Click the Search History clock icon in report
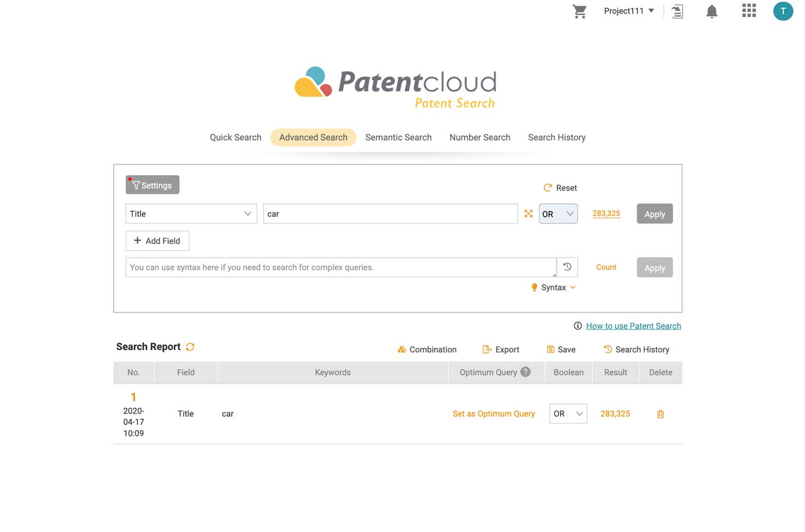 (x=608, y=349)
